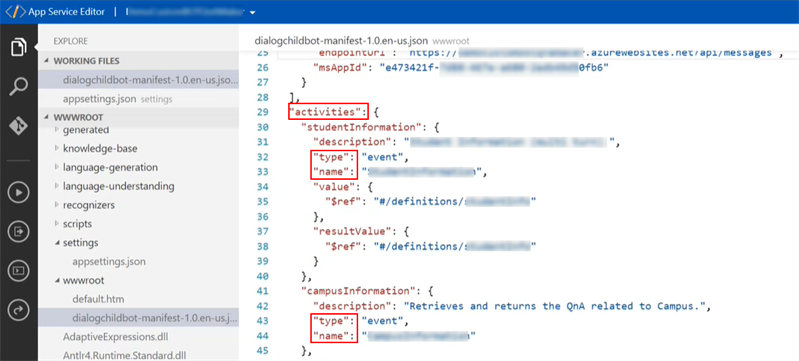
Task: Click the Open Kudu redirect arrow icon
Action: click(19, 310)
